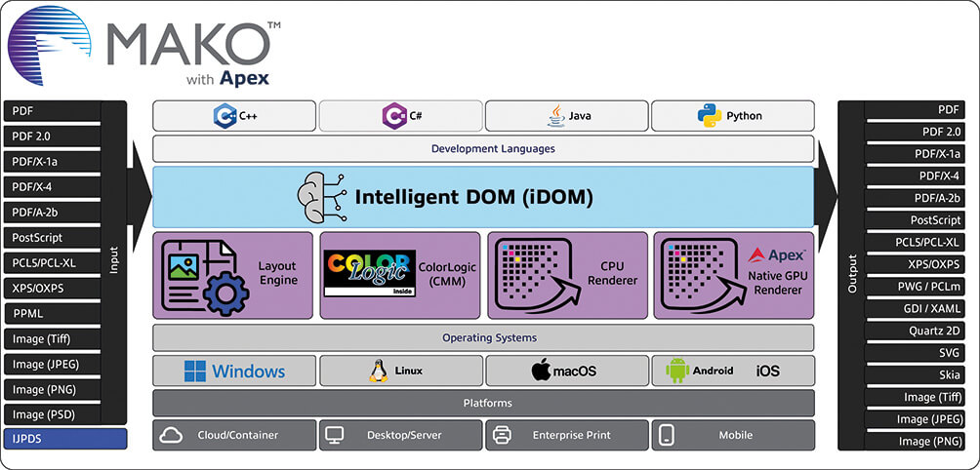980x470 pixels.
Task: Select PCL5/PCL-XL in the Input list
Action: pyautogui.click(x=52, y=262)
